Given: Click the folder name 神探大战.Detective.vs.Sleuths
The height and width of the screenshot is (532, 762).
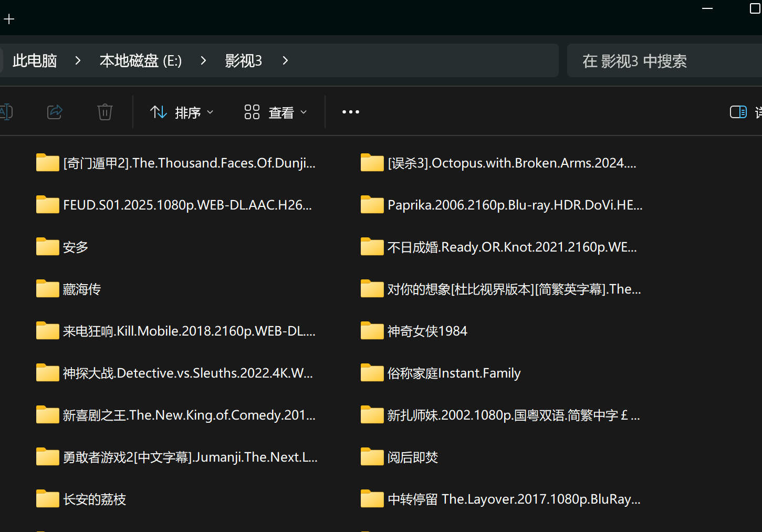Looking at the screenshot, I should tap(188, 373).
